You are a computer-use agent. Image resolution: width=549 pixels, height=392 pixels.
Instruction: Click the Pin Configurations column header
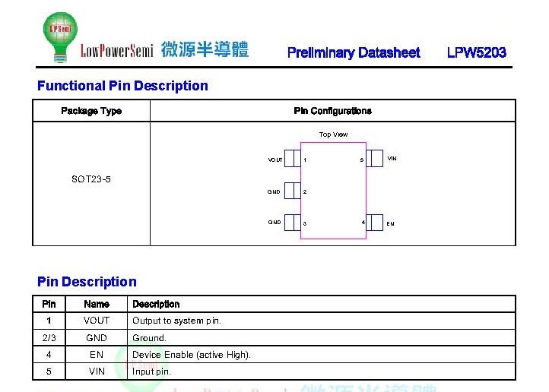(x=332, y=111)
